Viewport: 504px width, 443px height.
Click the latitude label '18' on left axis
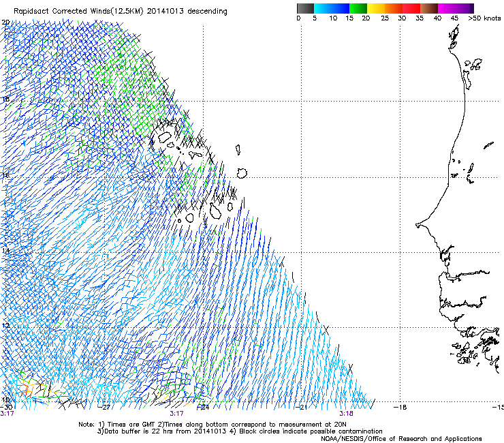(5, 99)
